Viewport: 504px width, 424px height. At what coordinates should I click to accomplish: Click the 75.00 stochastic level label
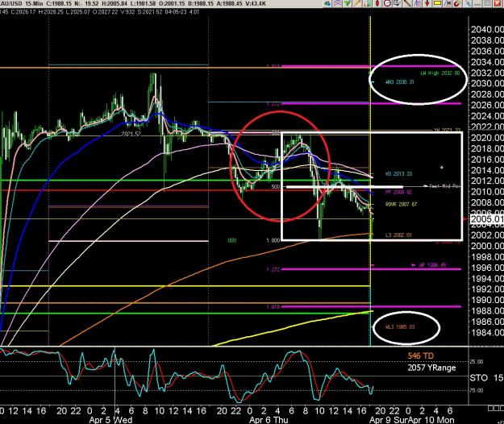(x=477, y=391)
